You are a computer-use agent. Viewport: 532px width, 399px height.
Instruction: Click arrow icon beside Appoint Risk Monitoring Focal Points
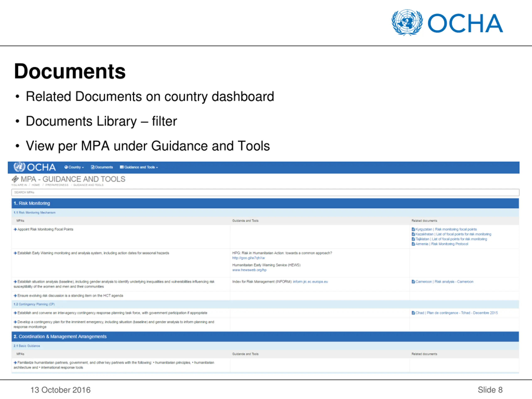click(x=15, y=229)
